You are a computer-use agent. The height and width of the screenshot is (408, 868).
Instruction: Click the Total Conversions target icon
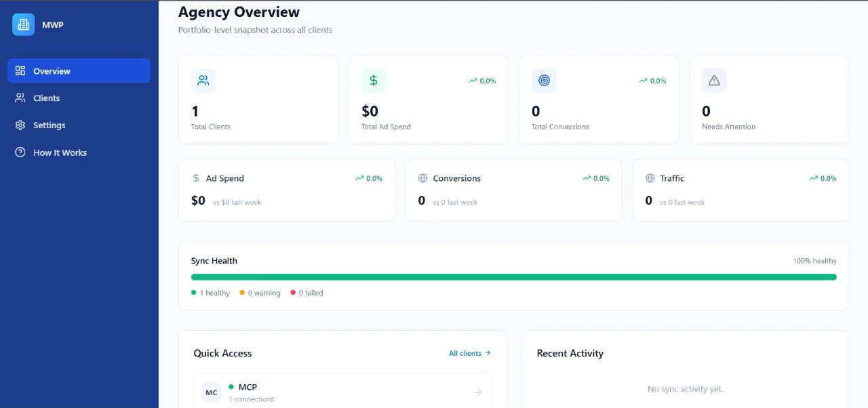click(x=544, y=81)
